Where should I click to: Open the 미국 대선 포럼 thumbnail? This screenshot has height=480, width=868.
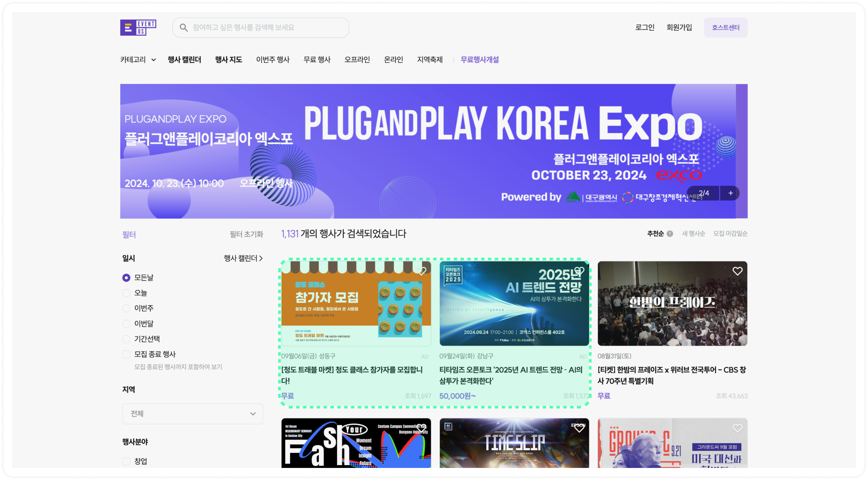[672, 443]
